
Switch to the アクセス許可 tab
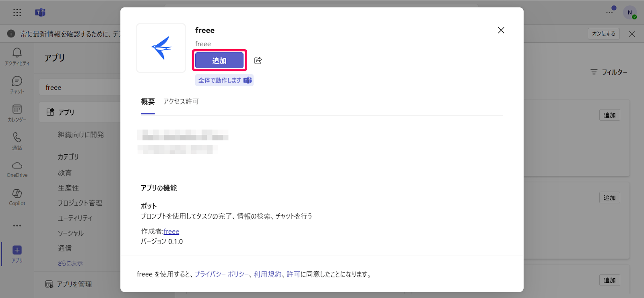[181, 102]
